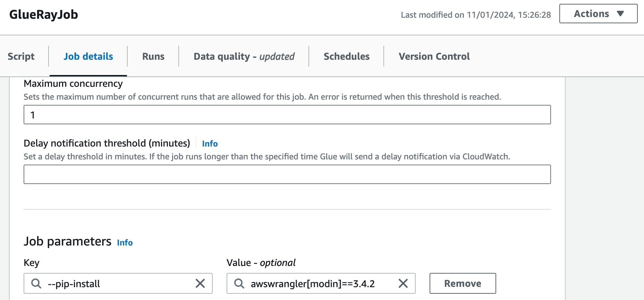Click the Maximum concurrency input field
This screenshot has width=644, height=300.
click(x=287, y=115)
